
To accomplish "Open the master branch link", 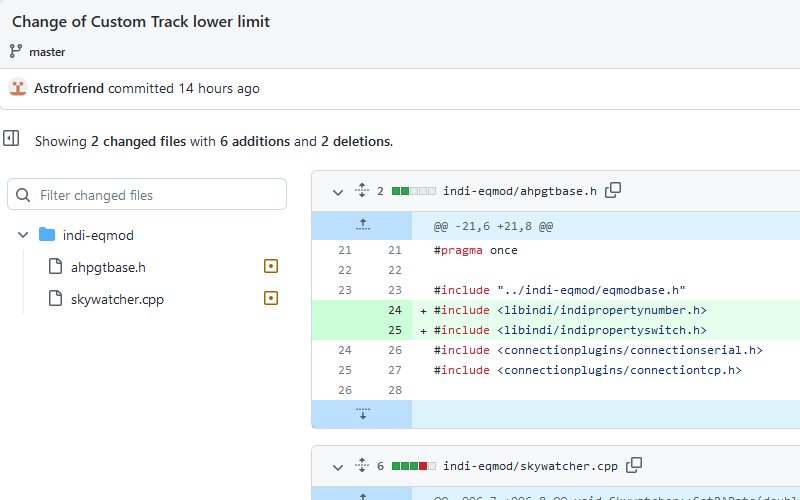I will (47, 52).
